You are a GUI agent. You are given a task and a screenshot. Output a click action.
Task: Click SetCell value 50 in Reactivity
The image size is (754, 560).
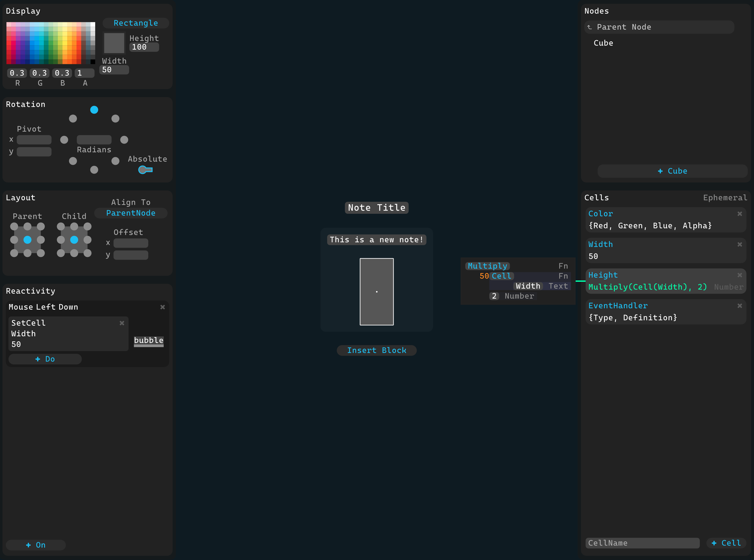pyautogui.click(x=16, y=344)
